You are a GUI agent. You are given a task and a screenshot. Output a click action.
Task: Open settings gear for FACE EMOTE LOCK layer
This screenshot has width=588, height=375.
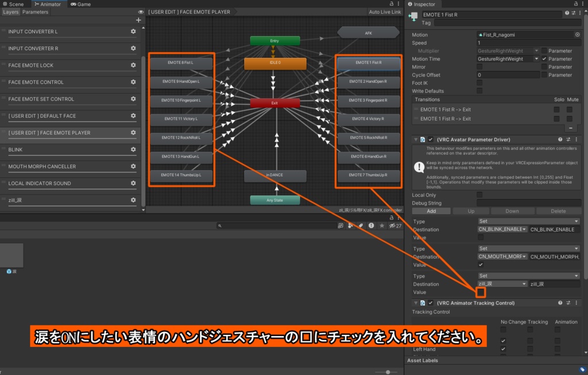(133, 65)
